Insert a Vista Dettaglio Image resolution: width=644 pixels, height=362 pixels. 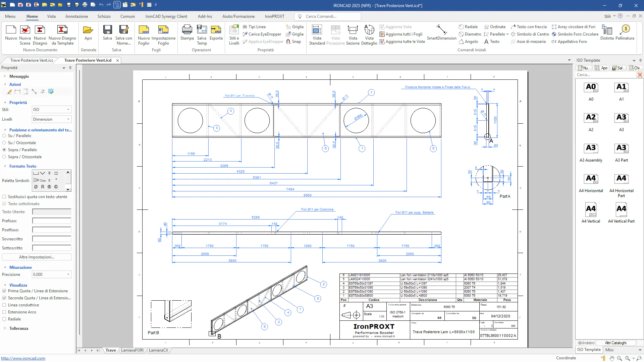coord(369,35)
